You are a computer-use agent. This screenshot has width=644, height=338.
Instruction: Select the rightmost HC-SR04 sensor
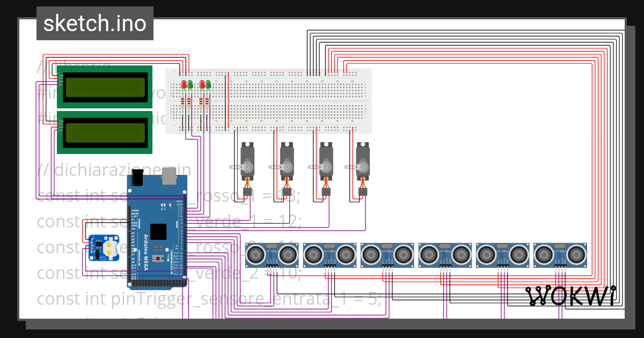tap(561, 255)
